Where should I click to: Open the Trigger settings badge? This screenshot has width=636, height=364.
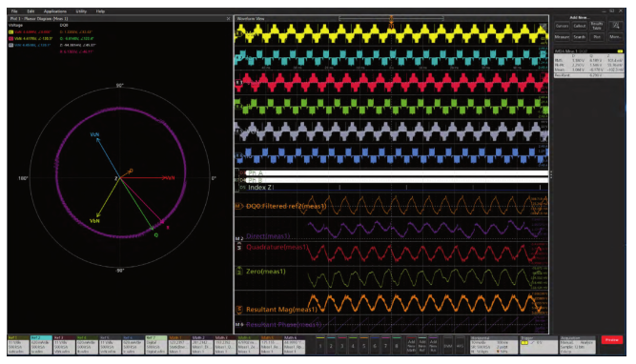point(539,345)
